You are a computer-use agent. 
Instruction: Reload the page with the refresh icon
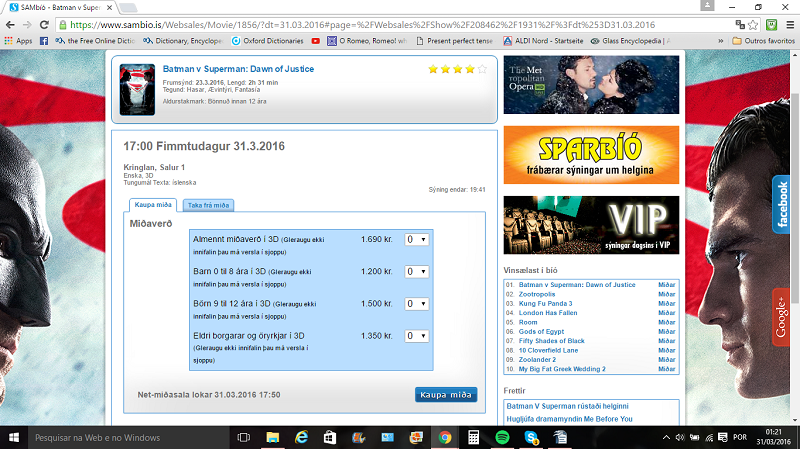click(x=44, y=24)
